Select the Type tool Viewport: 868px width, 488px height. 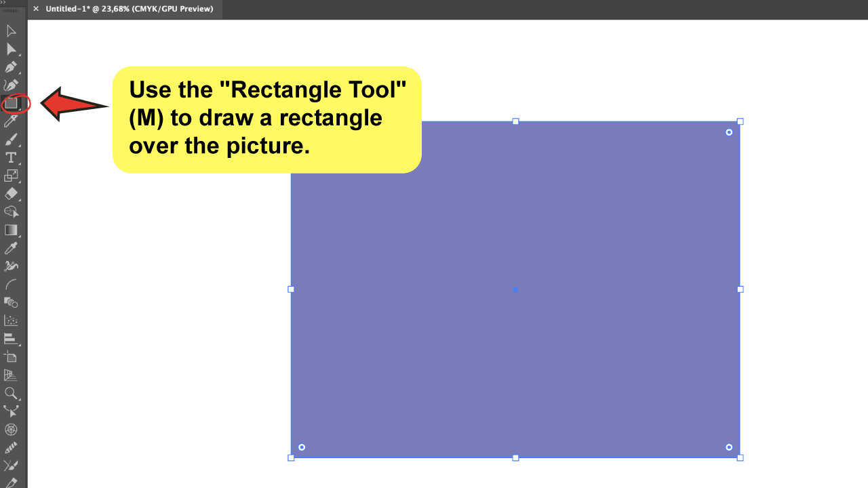coord(11,157)
